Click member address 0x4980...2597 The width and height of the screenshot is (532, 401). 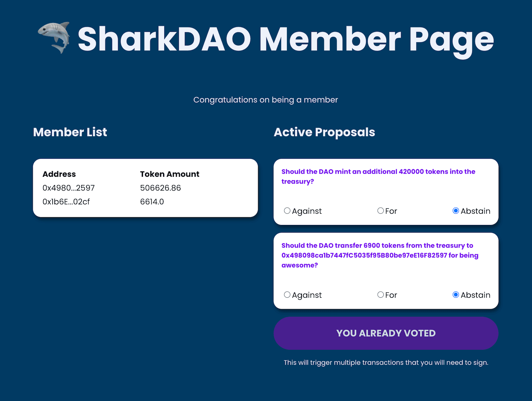[68, 188]
